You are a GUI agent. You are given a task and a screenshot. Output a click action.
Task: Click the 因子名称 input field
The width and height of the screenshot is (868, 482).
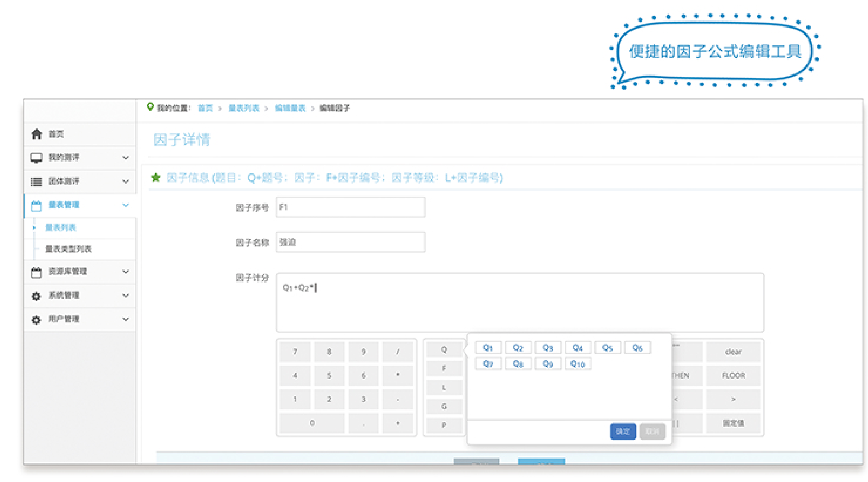350,242
